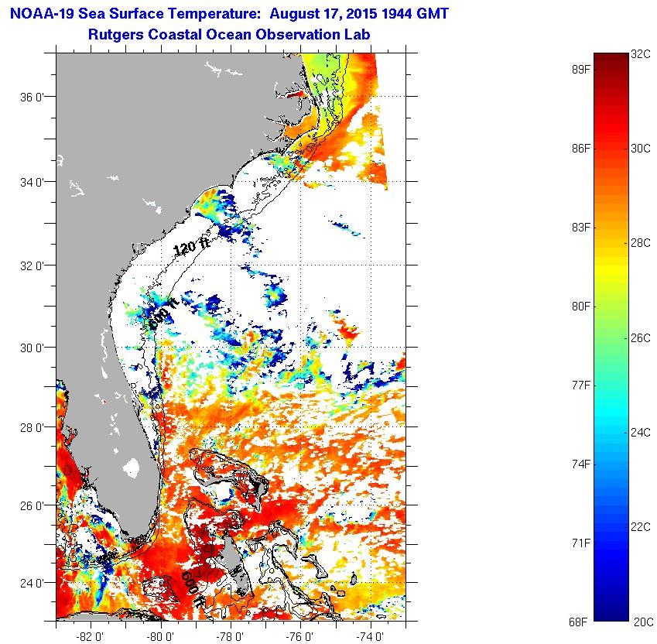The height and width of the screenshot is (644, 657).
Task: Click the NOAA-19 Sea Surface Temperature title
Action: pos(229,14)
